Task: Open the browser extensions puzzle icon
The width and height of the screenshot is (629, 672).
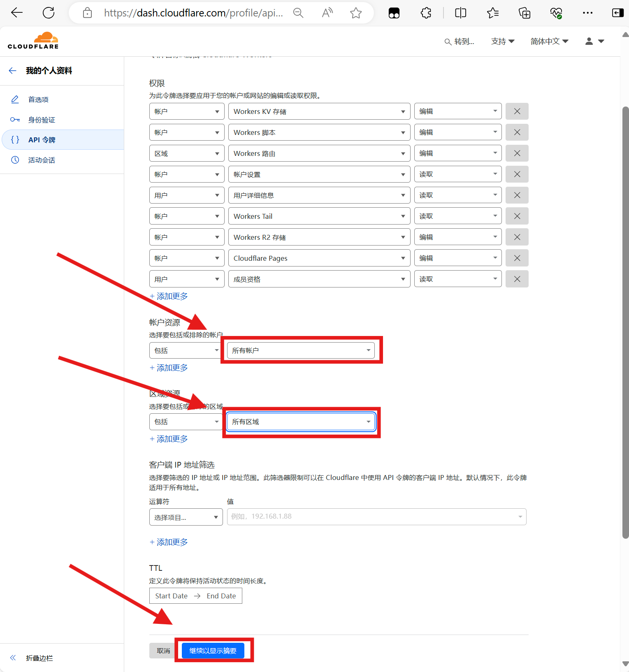Action: coord(426,13)
